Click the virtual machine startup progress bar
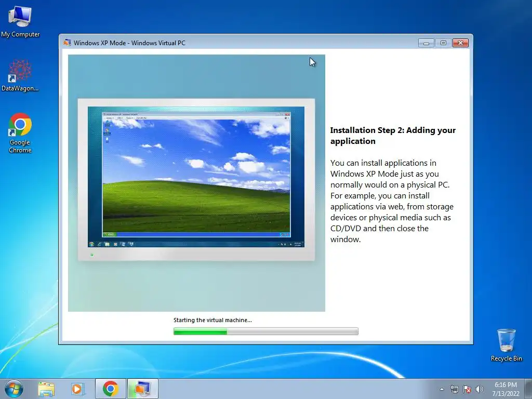Viewport: 532px width, 399px height. coord(265,331)
